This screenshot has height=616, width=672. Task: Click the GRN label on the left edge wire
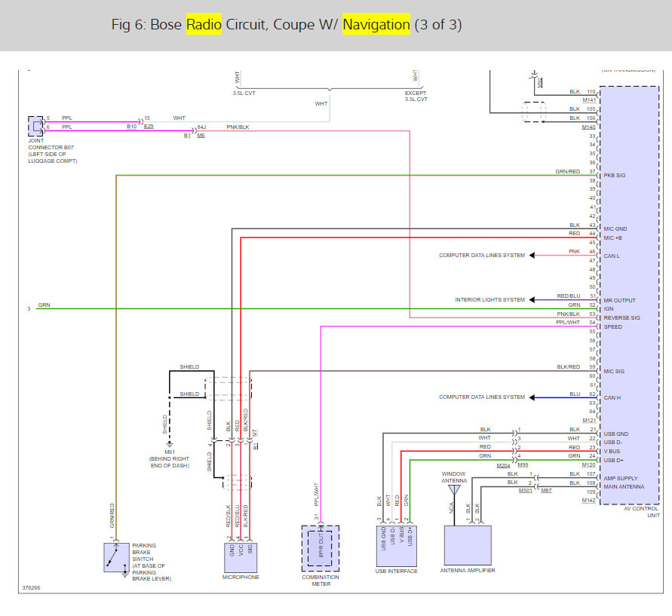[x=44, y=305]
